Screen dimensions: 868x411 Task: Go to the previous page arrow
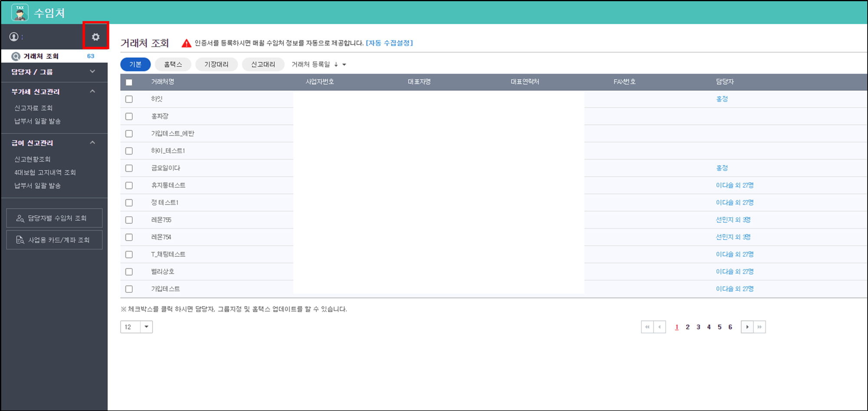(x=660, y=327)
